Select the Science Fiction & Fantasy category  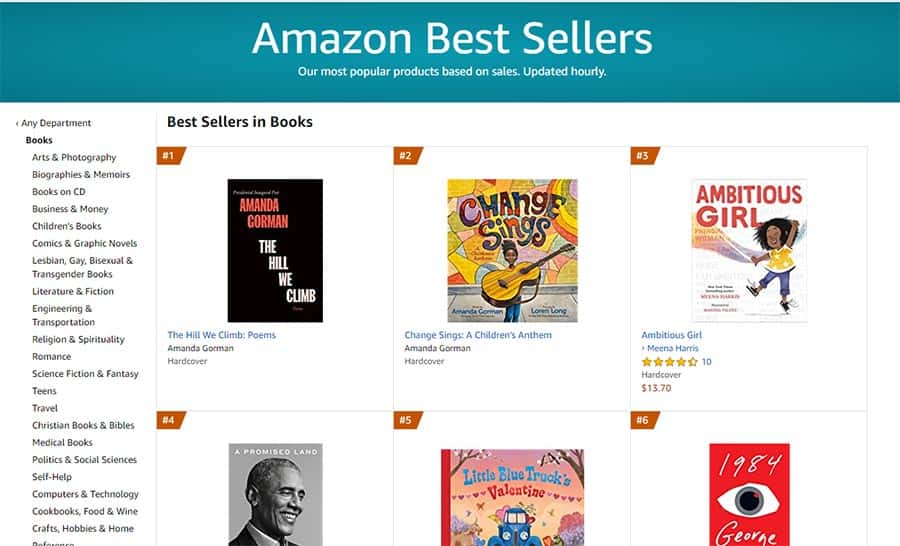click(x=86, y=374)
